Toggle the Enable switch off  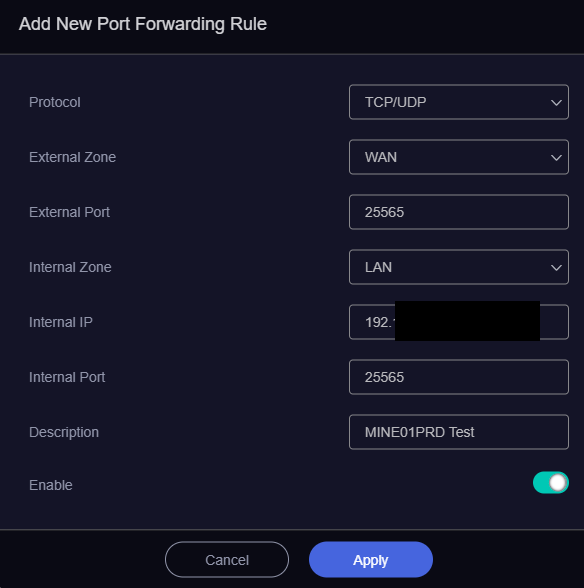pos(551,483)
